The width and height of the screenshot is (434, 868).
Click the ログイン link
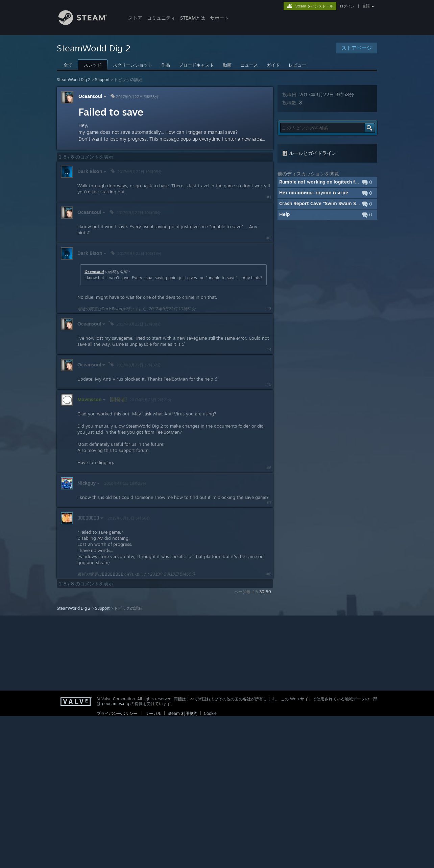(347, 6)
